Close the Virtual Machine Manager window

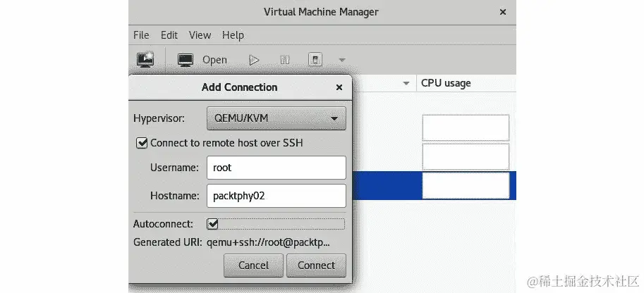[502, 12]
